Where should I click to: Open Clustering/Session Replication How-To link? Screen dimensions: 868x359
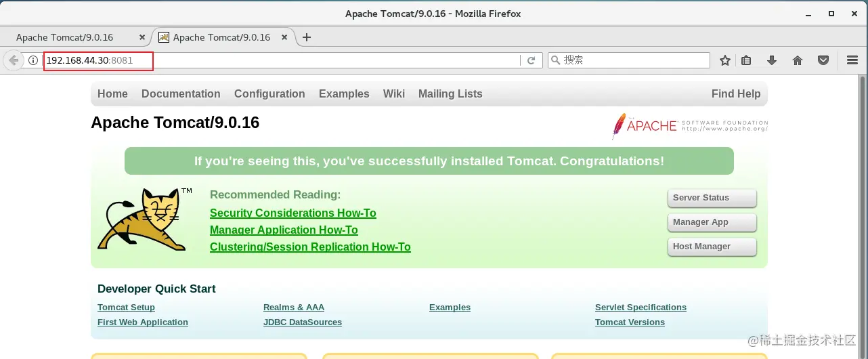coord(310,247)
